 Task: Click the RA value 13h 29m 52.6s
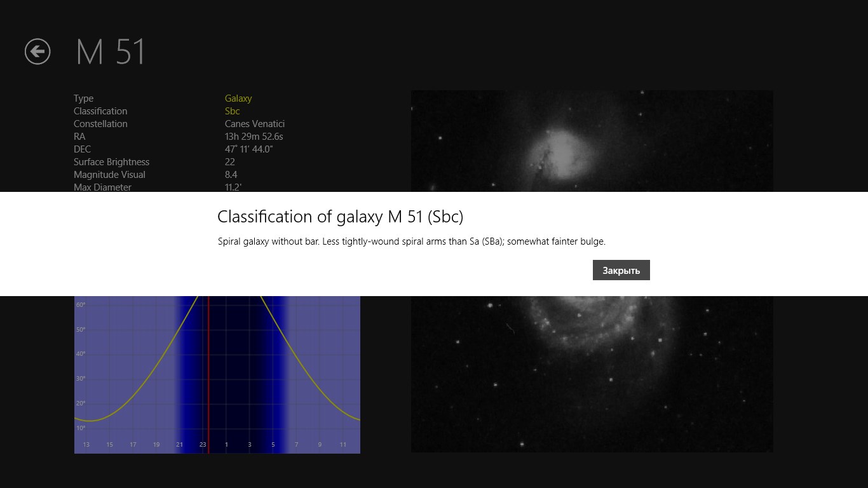tap(254, 137)
